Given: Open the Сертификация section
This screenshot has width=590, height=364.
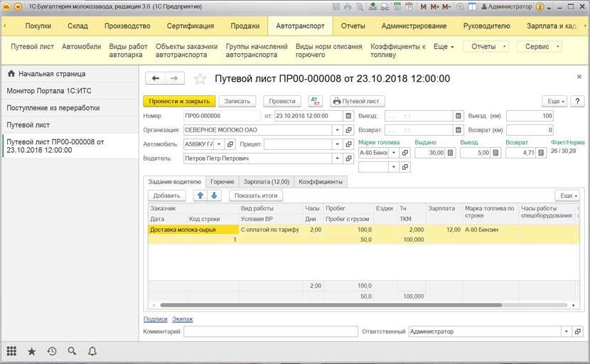Looking at the screenshot, I should (x=191, y=26).
